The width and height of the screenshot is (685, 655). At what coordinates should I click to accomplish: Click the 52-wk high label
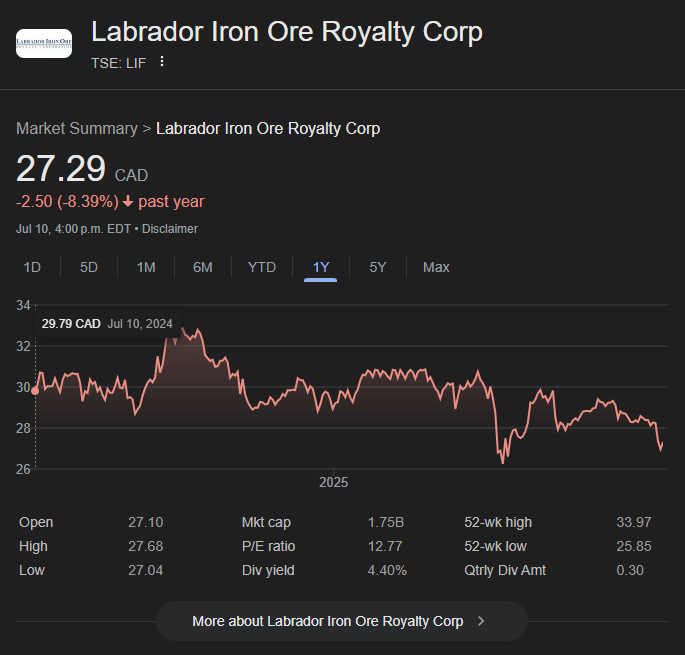[498, 522]
